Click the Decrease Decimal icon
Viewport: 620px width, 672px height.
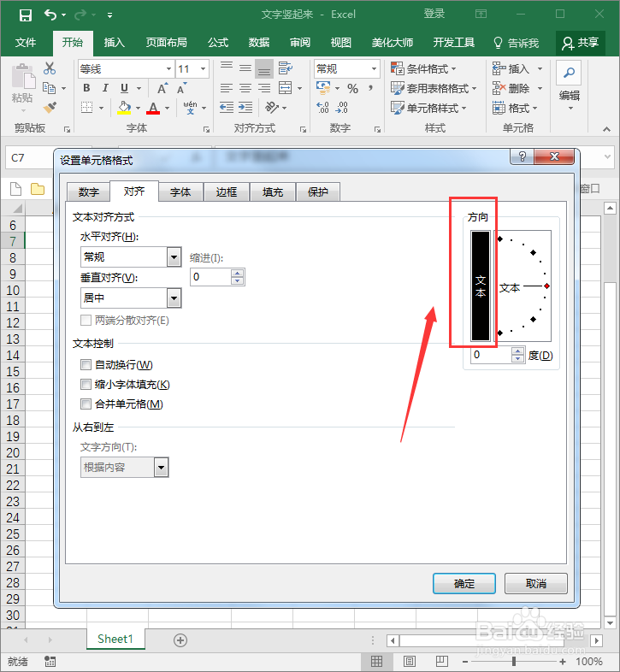[342, 108]
